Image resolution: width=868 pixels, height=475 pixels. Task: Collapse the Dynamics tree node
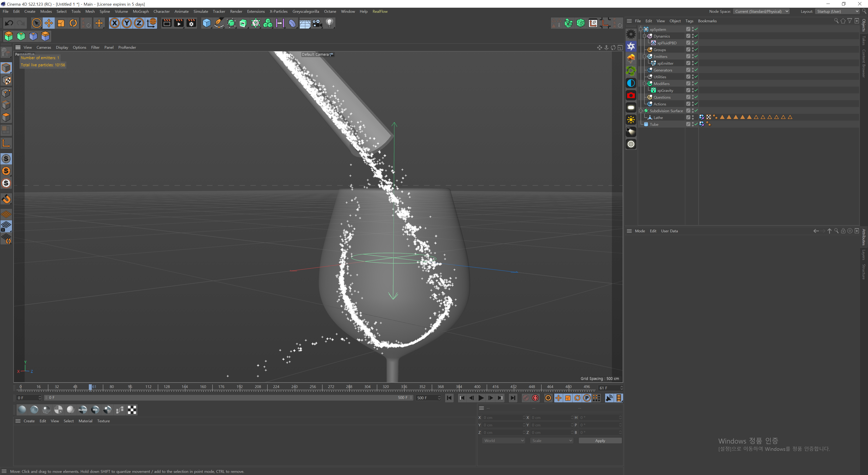point(645,36)
